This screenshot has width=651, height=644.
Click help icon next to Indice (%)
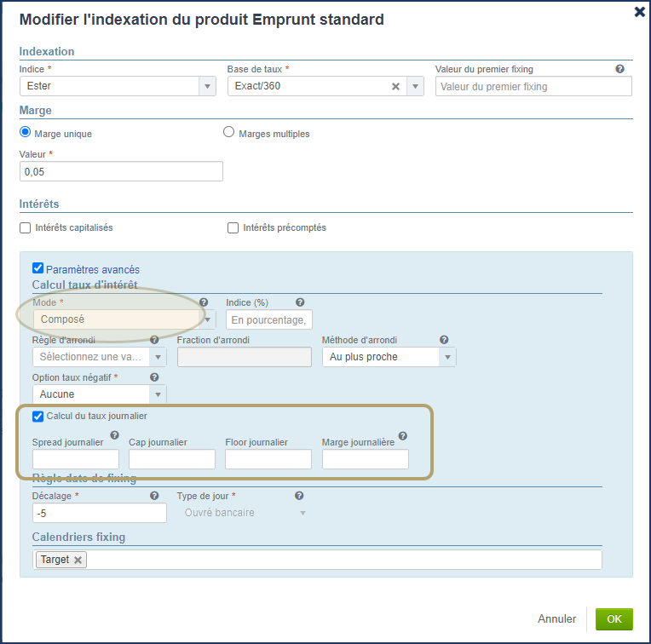[x=300, y=302]
